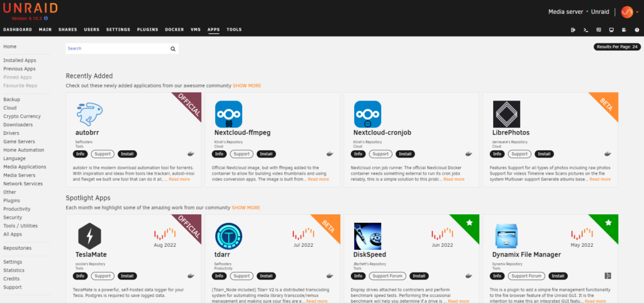Select Crypto Currency category

tap(22, 117)
